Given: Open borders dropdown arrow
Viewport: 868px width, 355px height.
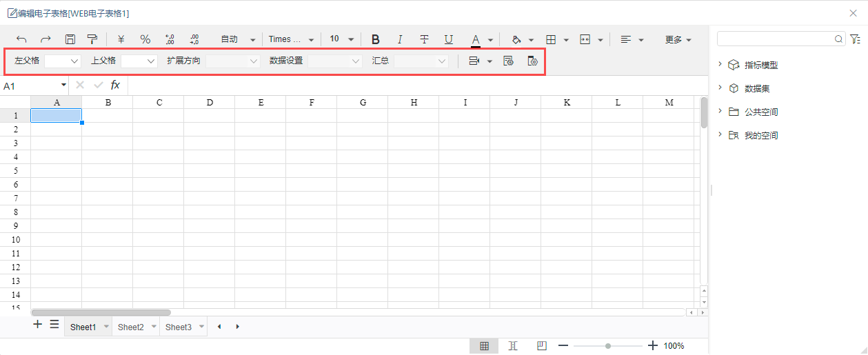Looking at the screenshot, I should click(566, 40).
